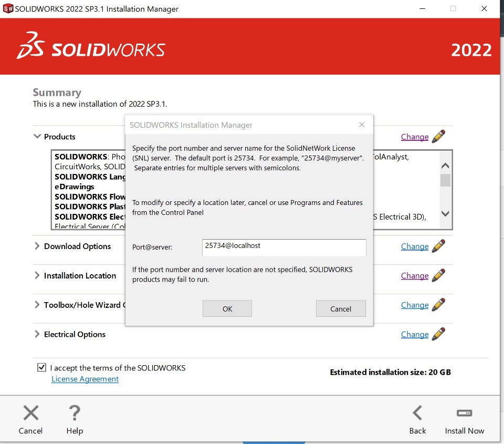Screen dimensions: 504x444
Task: Expand the Installation Location section
Action: pyautogui.click(x=37, y=275)
